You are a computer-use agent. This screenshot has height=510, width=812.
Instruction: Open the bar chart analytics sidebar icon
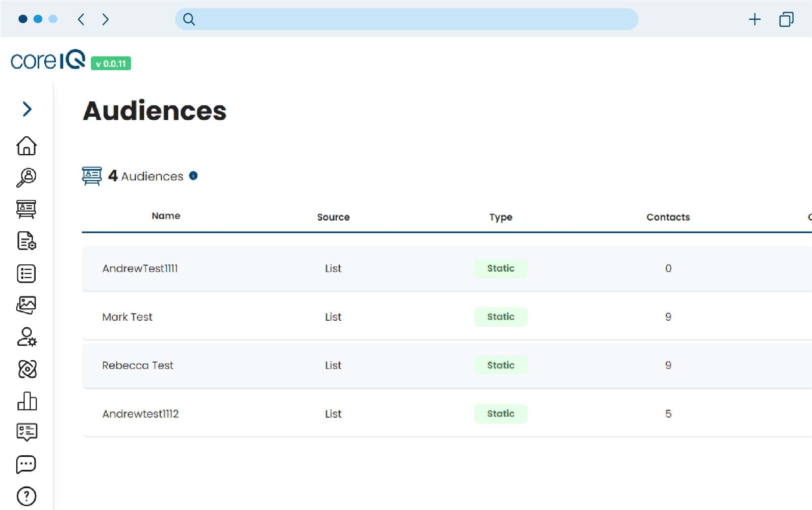tap(27, 401)
